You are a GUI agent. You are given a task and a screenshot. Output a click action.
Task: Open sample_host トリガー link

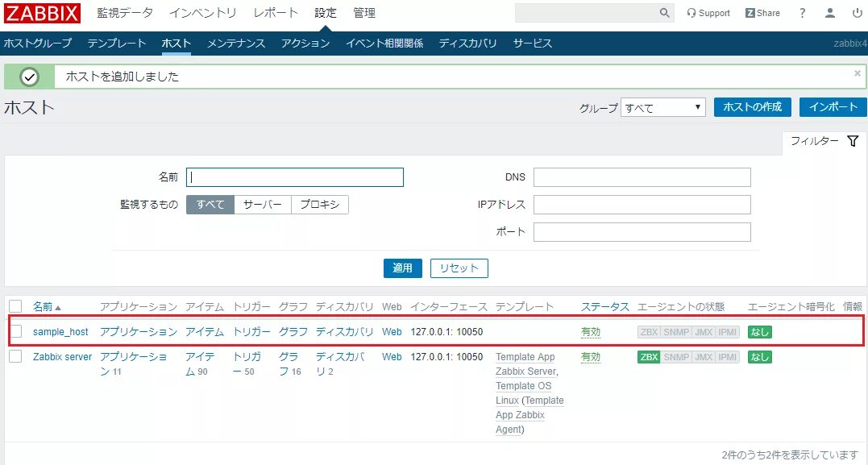(251, 331)
